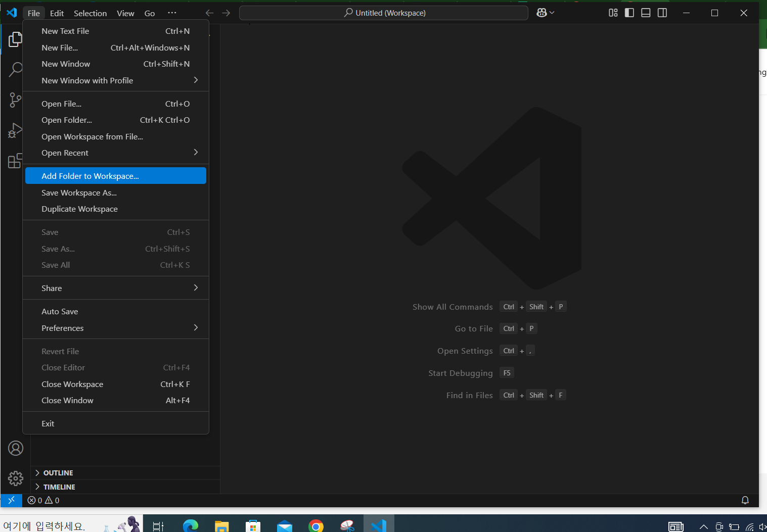Select Exit from File menu

pos(116,423)
